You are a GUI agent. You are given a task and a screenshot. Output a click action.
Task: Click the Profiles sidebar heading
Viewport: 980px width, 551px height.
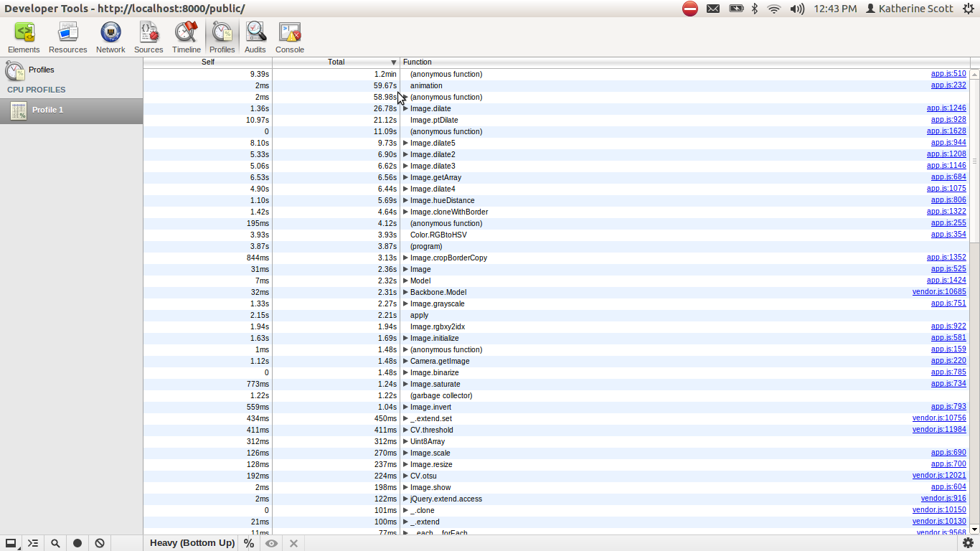[x=42, y=70]
